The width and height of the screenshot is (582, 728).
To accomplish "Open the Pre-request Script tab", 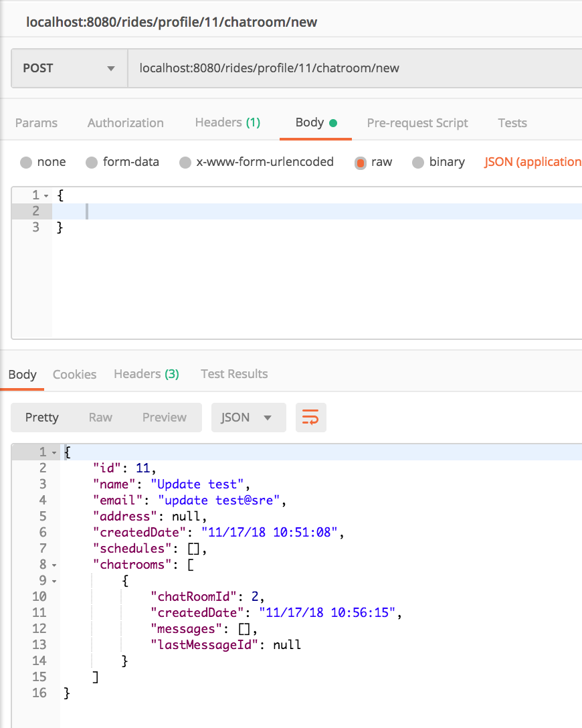I will tap(417, 122).
